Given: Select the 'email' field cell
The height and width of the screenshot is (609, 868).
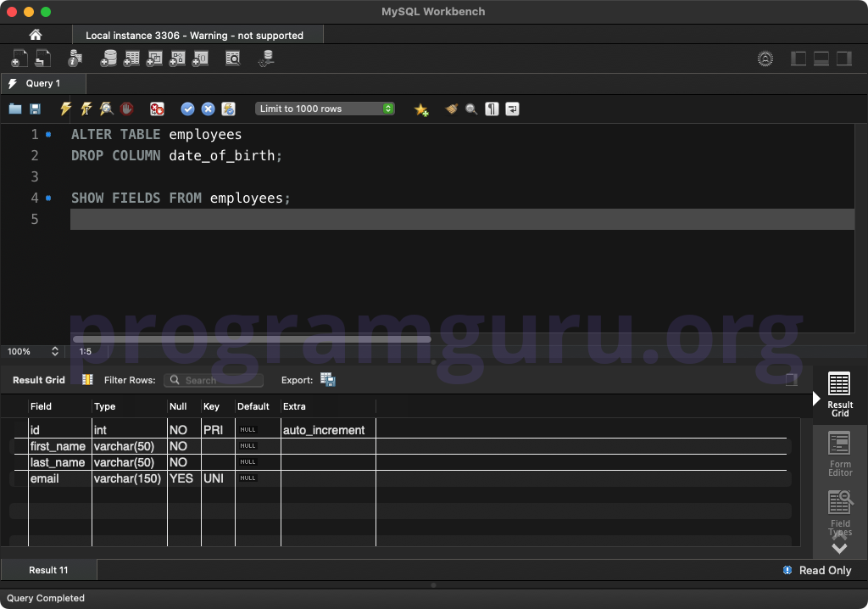Looking at the screenshot, I should click(x=60, y=478).
